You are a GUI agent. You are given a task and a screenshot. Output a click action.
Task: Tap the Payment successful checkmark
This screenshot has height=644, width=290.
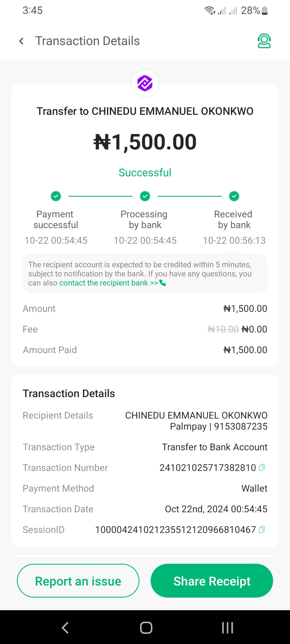56,196
